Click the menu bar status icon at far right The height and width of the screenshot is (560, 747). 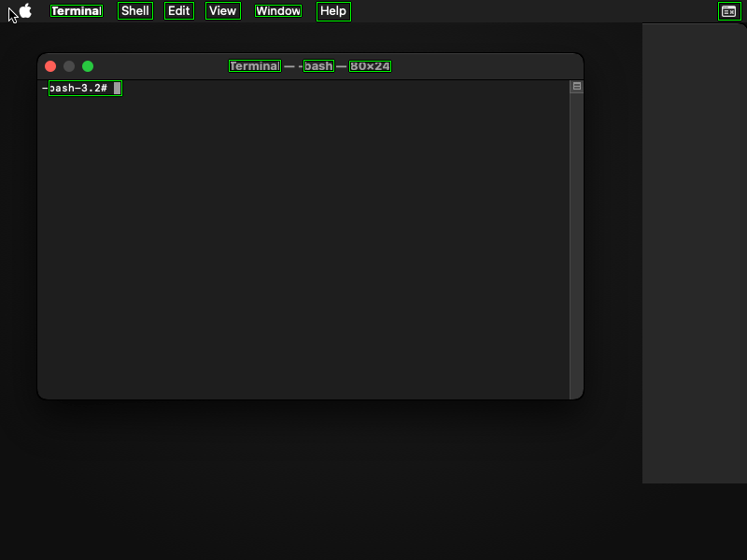[x=728, y=11]
